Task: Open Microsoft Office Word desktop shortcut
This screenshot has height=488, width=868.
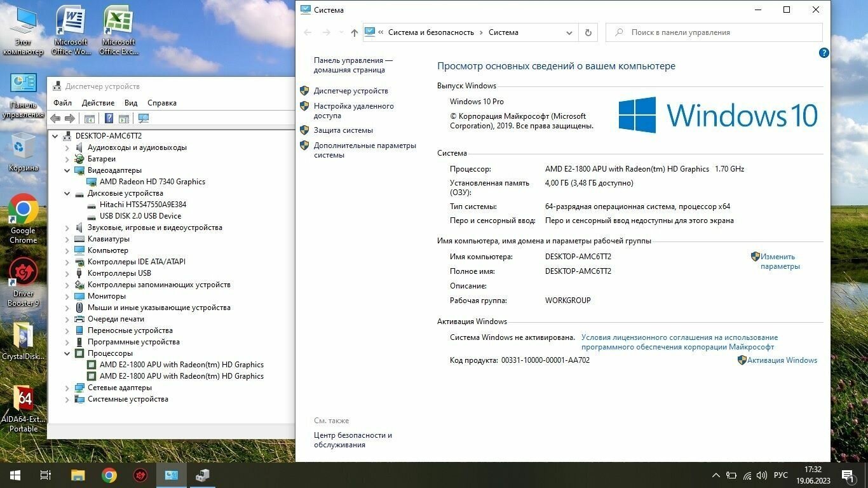Action: click(71, 30)
